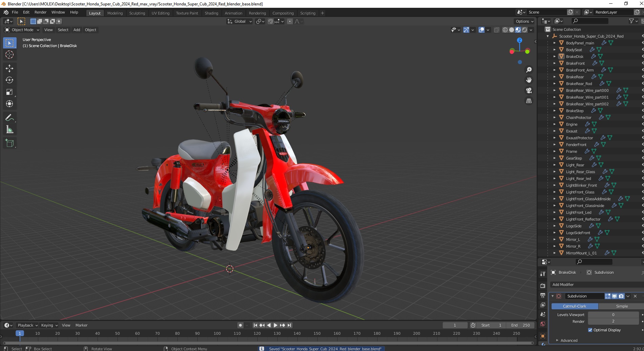This screenshot has width=644, height=351.
Task: Toggle Subdivision modifier edit mode display
Action: (x=608, y=296)
